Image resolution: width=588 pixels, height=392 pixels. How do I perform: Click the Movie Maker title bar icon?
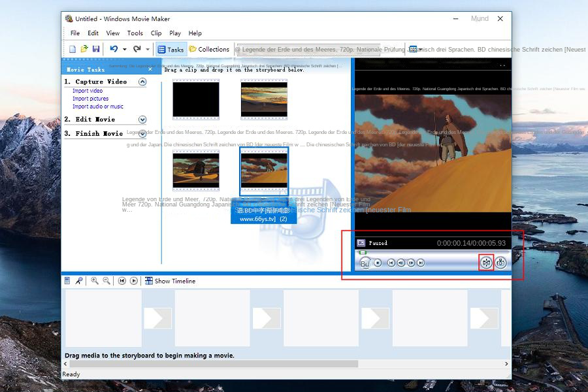coord(69,18)
